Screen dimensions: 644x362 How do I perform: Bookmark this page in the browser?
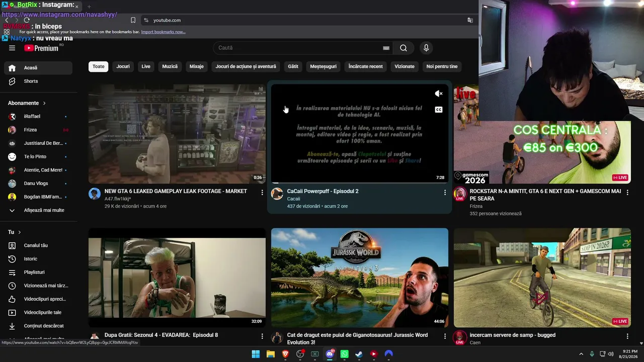click(133, 20)
